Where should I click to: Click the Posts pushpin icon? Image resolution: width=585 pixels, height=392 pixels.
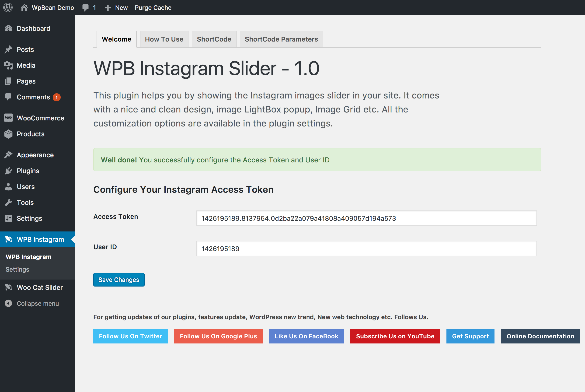point(8,49)
